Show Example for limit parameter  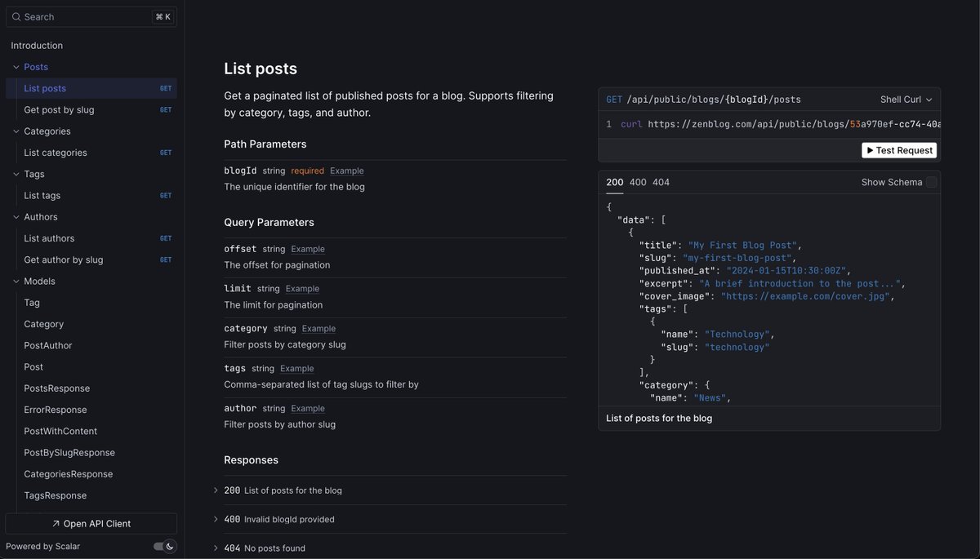pyautogui.click(x=302, y=289)
